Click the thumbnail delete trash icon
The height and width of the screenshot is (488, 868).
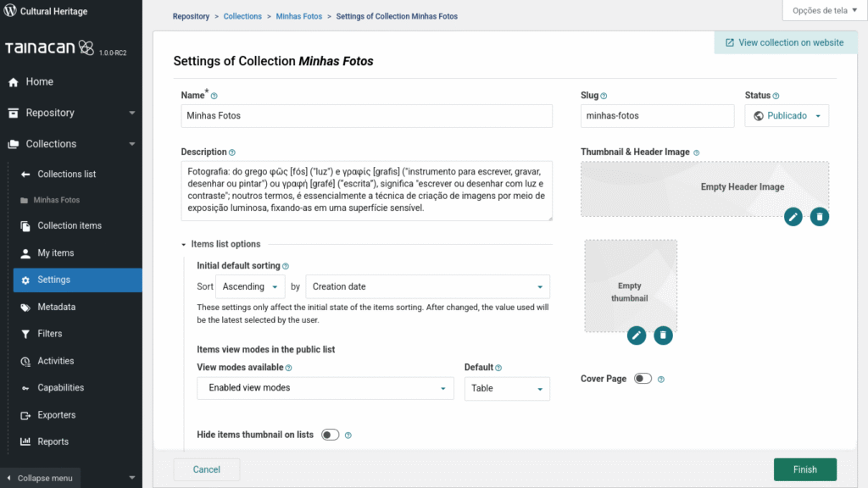point(664,335)
